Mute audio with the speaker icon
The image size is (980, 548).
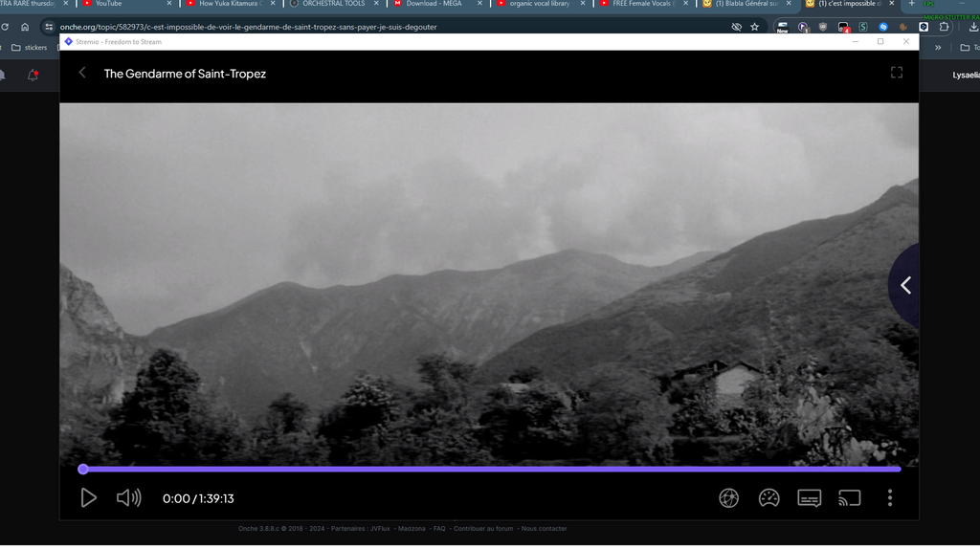(129, 498)
